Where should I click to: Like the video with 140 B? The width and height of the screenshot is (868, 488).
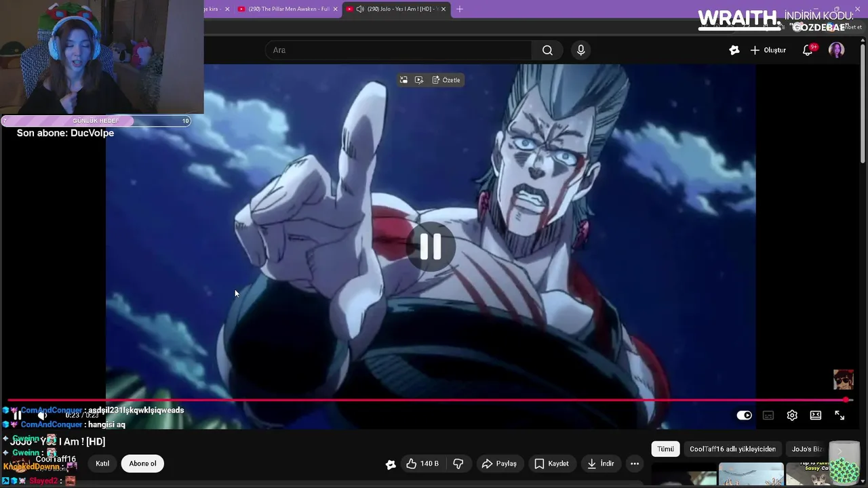[423, 464]
